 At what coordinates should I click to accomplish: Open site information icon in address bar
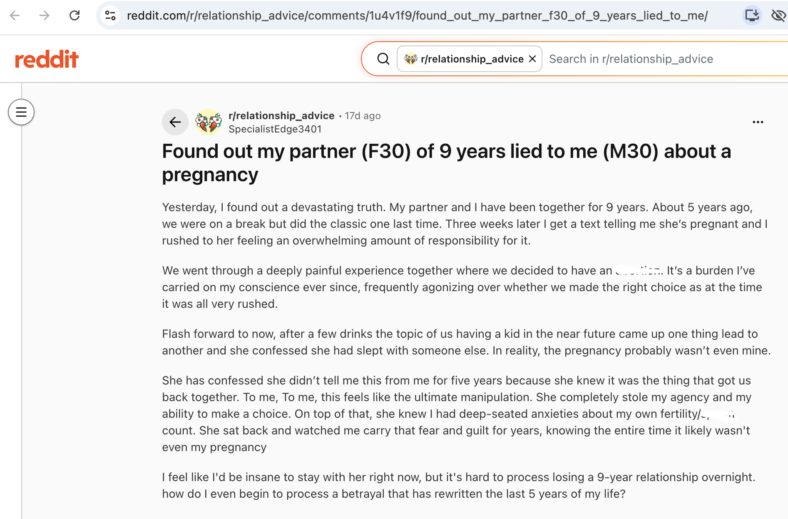click(x=110, y=16)
